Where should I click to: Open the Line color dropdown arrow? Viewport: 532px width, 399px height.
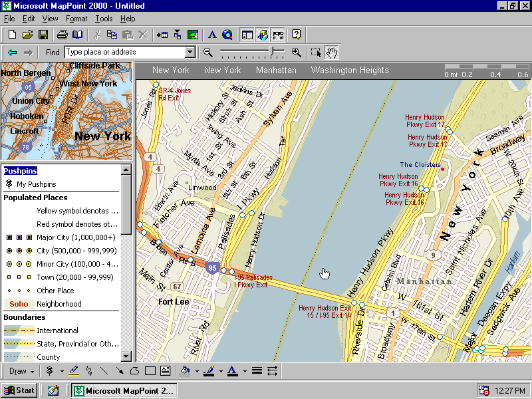[x=221, y=371]
